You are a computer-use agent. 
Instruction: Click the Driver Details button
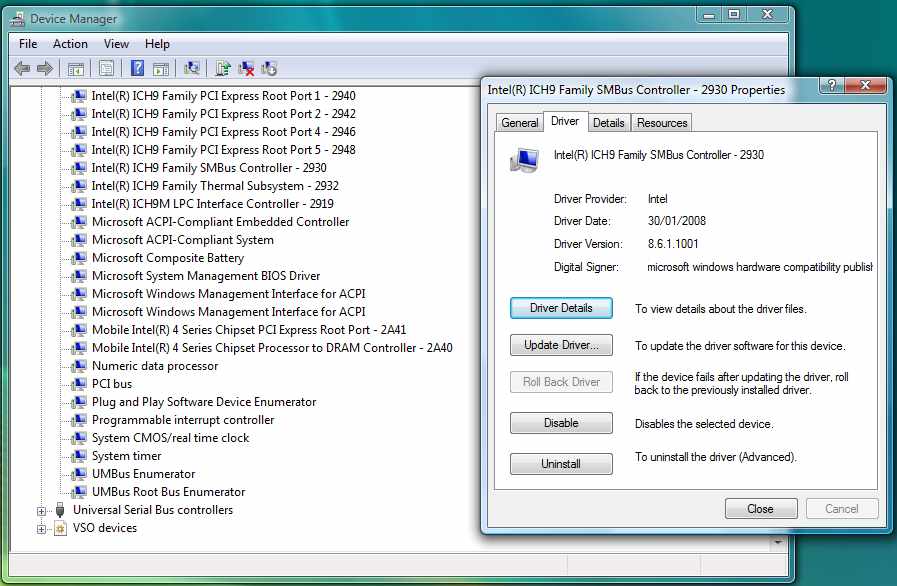(561, 308)
